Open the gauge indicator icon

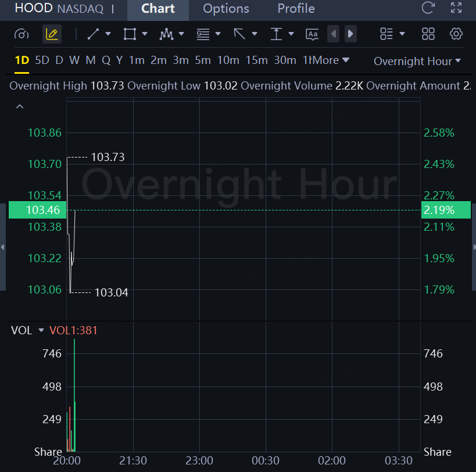pos(22,34)
